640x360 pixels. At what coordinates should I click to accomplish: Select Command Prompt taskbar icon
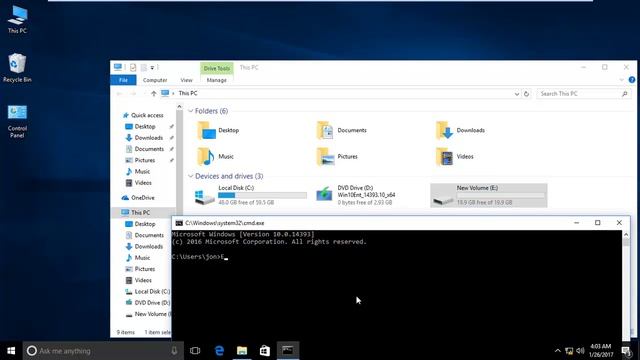click(288, 351)
